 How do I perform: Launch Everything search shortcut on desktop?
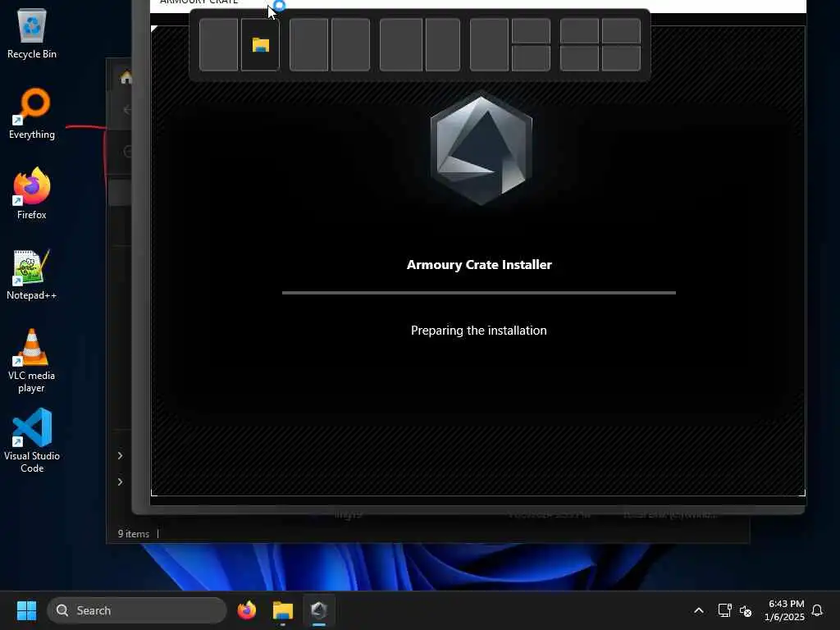(32, 114)
